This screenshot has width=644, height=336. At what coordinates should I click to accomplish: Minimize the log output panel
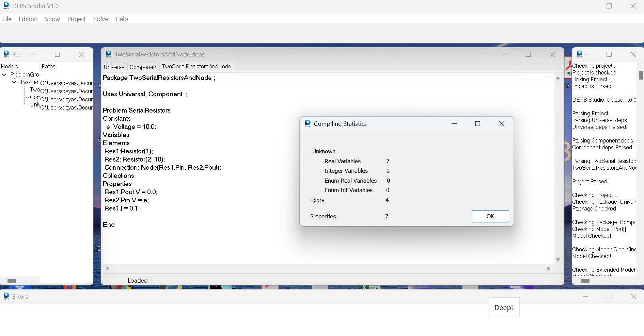coord(586,54)
